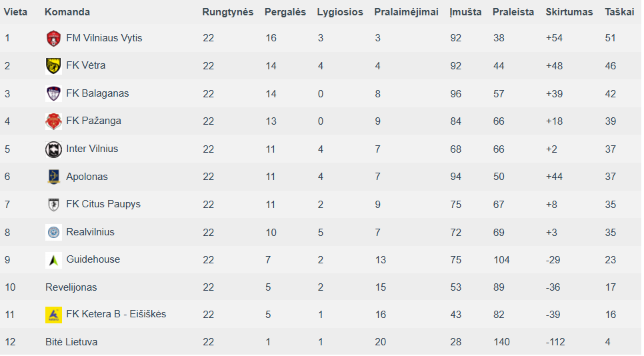Click the Skirtumas column header
Viewport: 644px width, 356px height.
pyautogui.click(x=569, y=12)
